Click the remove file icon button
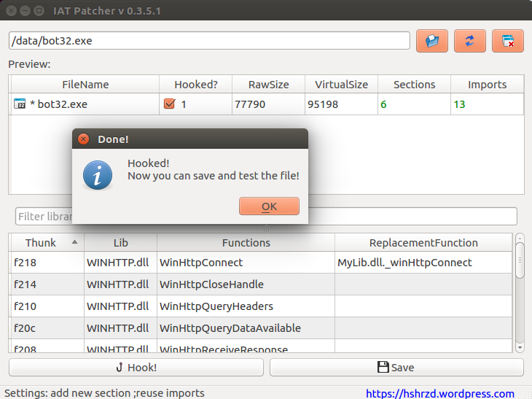The height and width of the screenshot is (399, 532). pyautogui.click(x=508, y=41)
